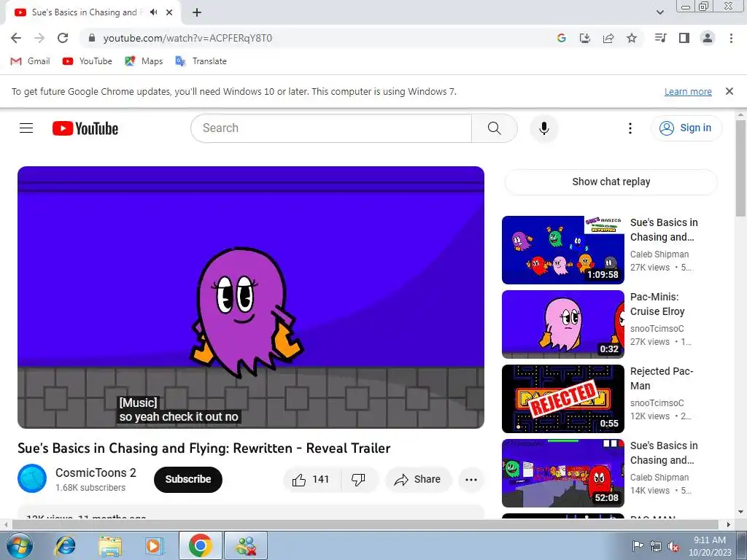
Task: Click the muted volume tray icon
Action: point(673,546)
